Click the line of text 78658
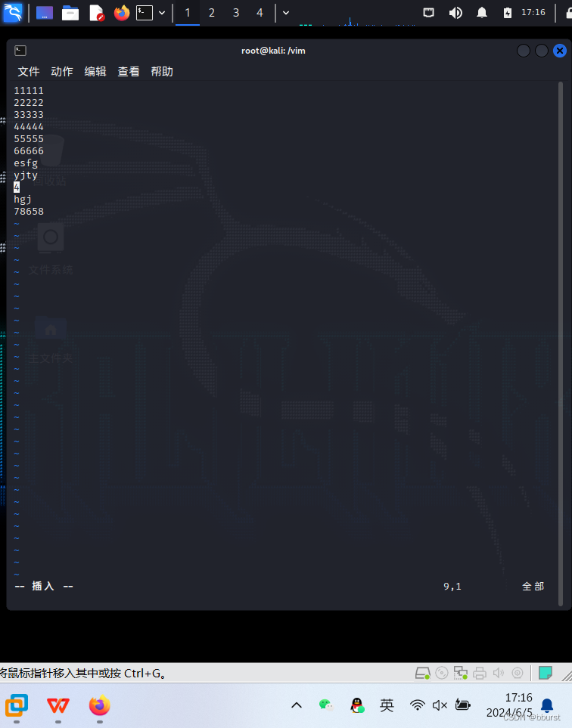 tap(29, 212)
